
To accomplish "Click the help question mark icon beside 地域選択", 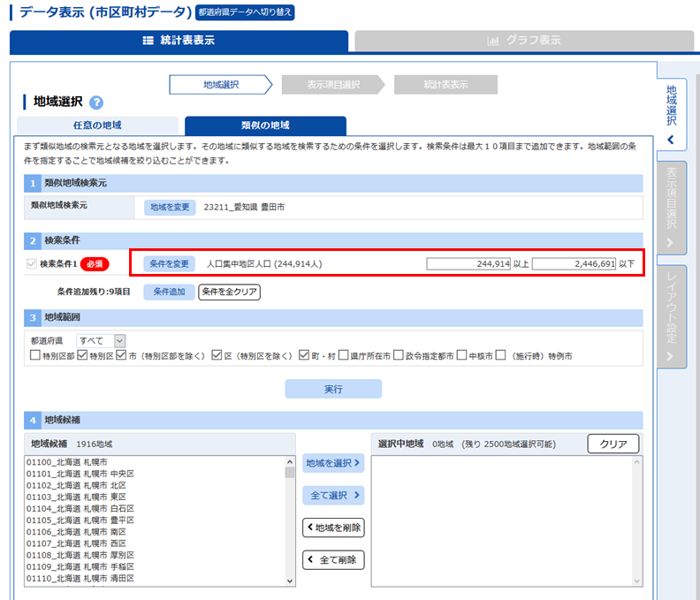I will (96, 103).
